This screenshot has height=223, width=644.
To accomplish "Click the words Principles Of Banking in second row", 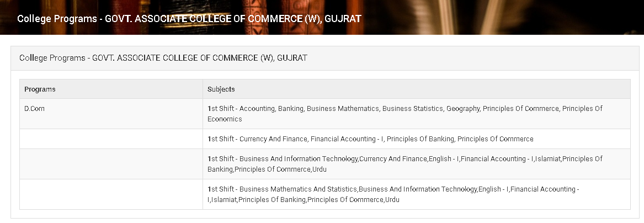I will (420, 139).
